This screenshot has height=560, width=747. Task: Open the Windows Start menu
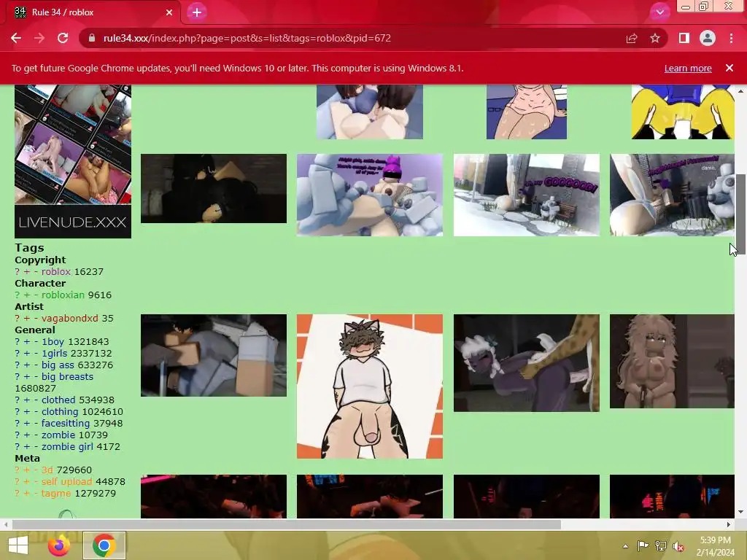click(x=18, y=545)
